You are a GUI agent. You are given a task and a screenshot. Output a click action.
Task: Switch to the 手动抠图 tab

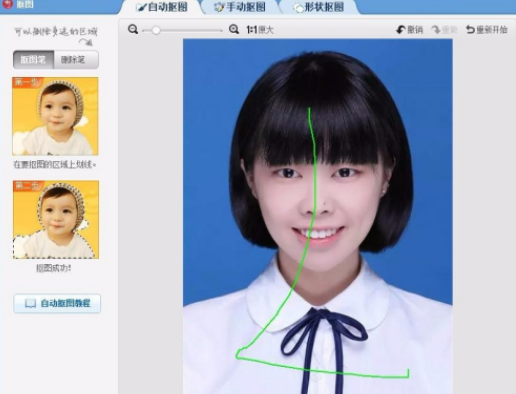tap(240, 7)
